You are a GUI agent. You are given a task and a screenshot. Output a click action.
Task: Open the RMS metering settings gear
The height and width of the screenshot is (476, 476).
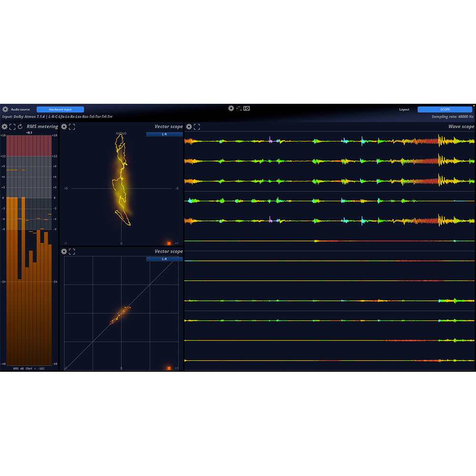(4, 127)
